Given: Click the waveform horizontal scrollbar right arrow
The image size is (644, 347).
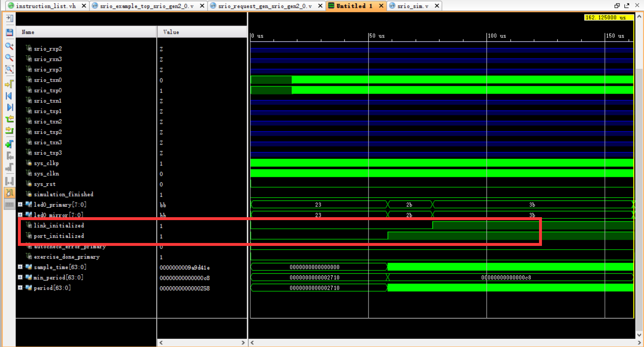Looking at the screenshot, I should [639, 343].
